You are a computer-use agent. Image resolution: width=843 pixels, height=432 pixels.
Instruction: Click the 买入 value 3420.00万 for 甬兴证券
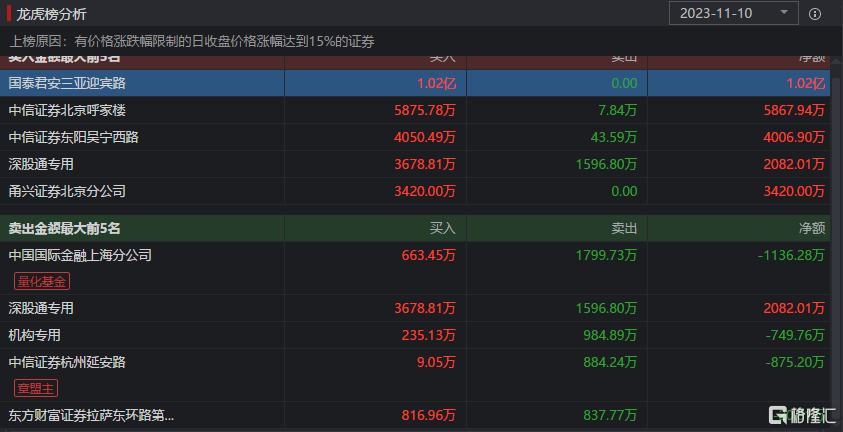tap(425, 191)
